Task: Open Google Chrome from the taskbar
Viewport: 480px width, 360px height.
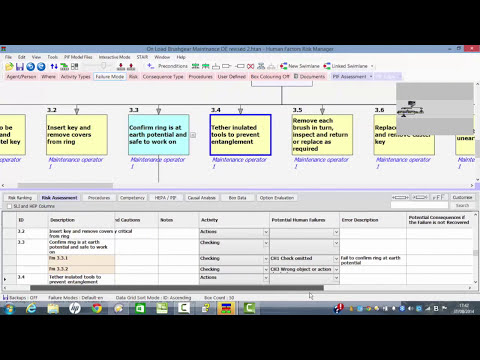Action: click(97, 308)
